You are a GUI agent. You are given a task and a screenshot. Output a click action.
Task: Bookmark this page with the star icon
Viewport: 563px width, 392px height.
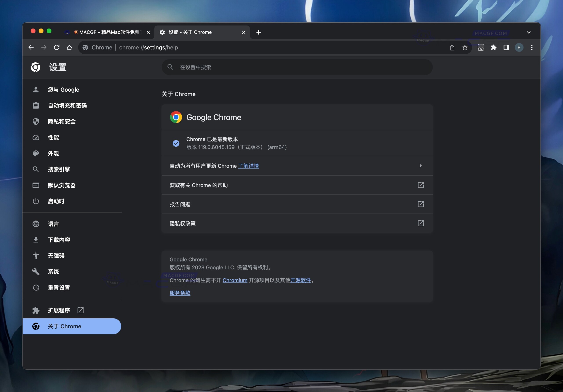pos(464,47)
